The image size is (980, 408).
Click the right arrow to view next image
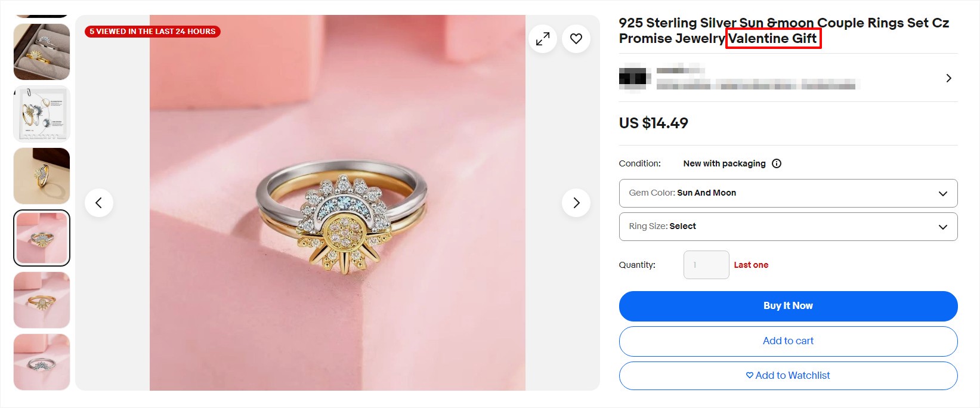tap(576, 203)
